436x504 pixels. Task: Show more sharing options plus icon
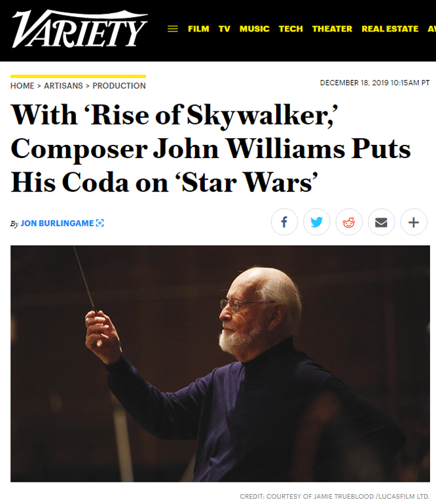(x=414, y=222)
